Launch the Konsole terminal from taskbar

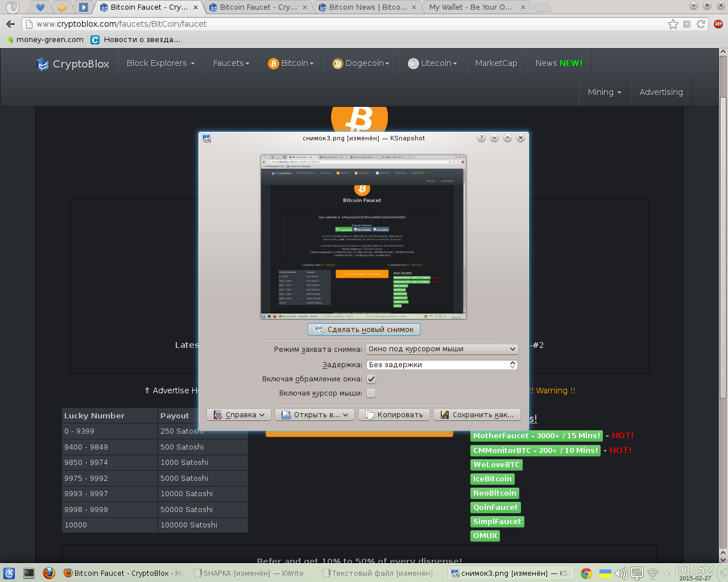point(29,573)
